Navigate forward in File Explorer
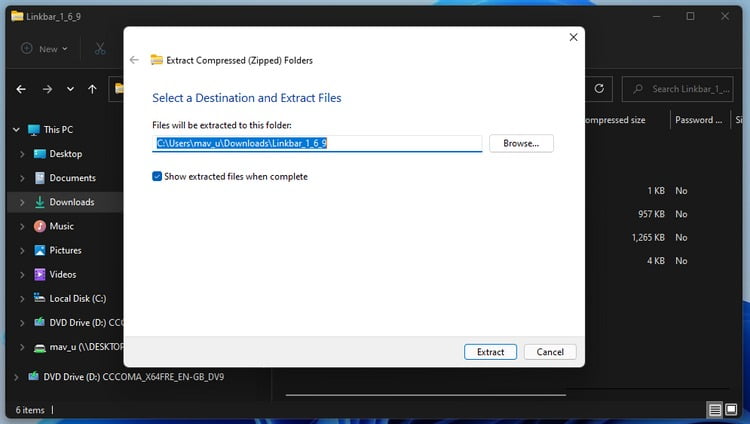Screen dimensions: 750x424 47,89
